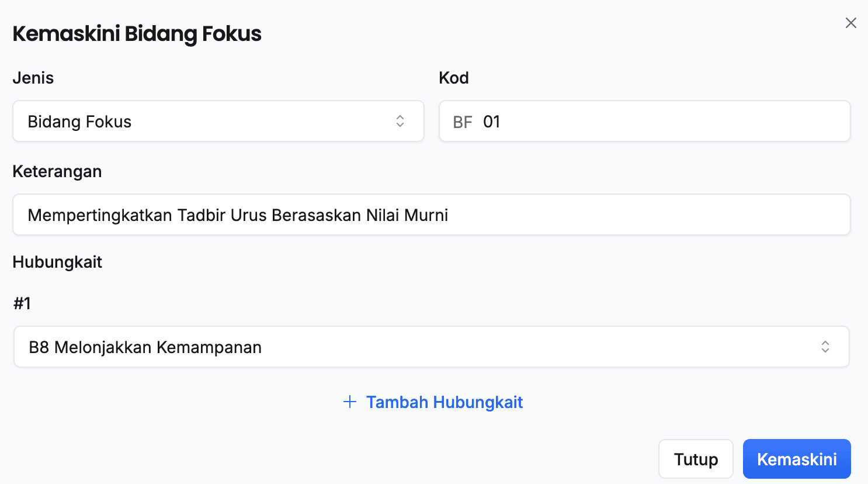Close the dialog using the X icon
Viewport: 868px width, 484px height.
point(851,23)
